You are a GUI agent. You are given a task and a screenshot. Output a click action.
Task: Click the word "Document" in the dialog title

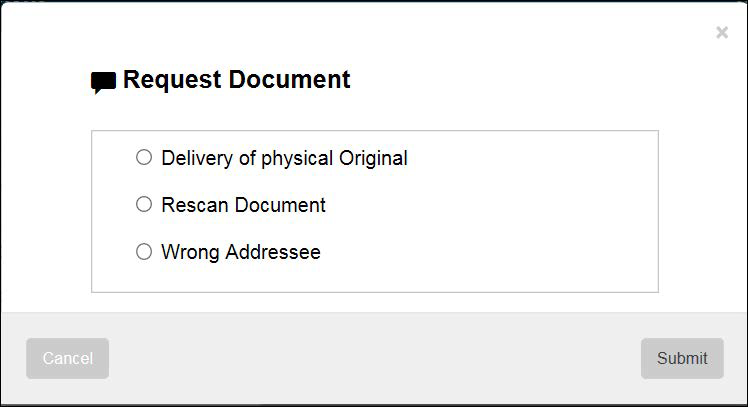(x=292, y=80)
